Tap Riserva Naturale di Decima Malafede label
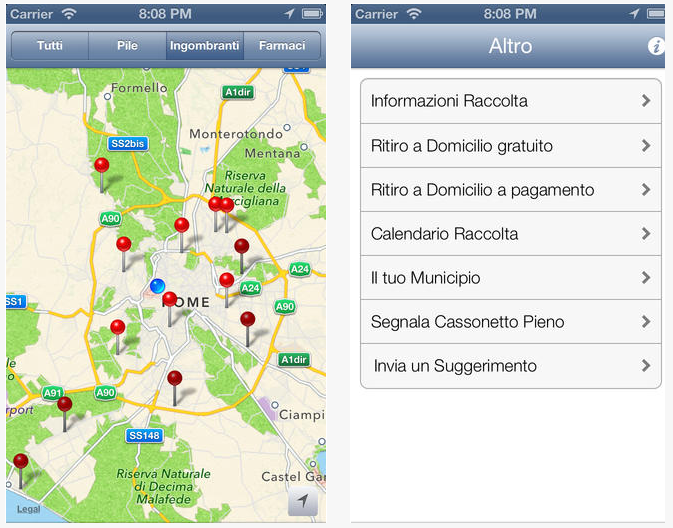 (x=164, y=486)
